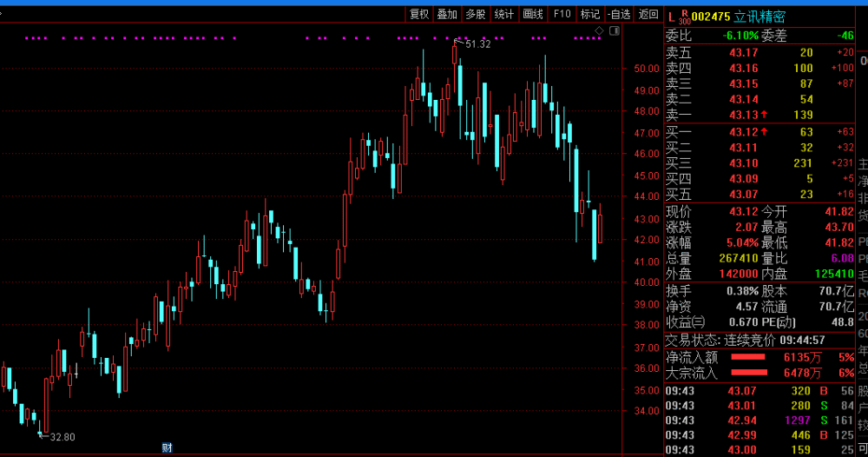
Task: Click the 财 marker on chart bottom
Action: pyautogui.click(x=167, y=447)
